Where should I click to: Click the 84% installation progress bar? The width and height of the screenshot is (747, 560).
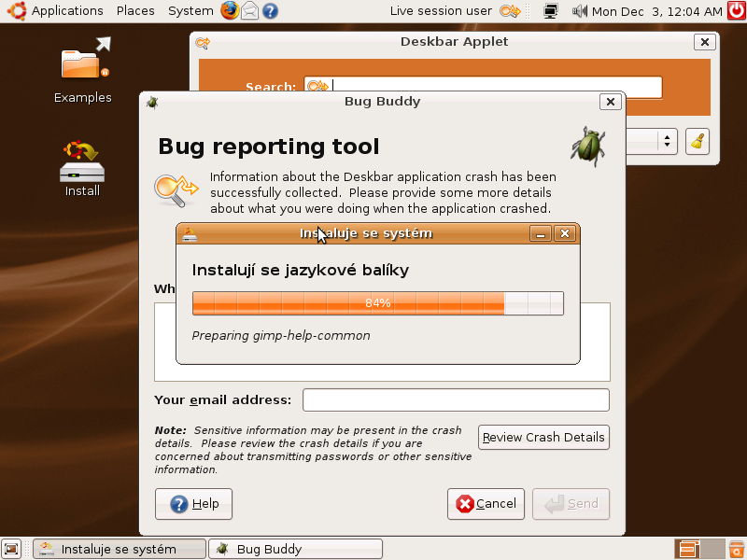(378, 303)
